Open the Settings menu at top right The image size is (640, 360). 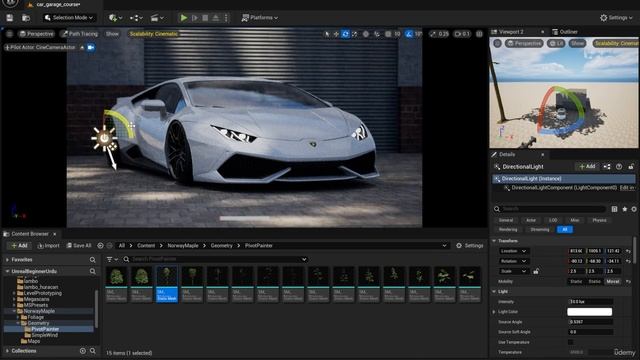coord(616,18)
